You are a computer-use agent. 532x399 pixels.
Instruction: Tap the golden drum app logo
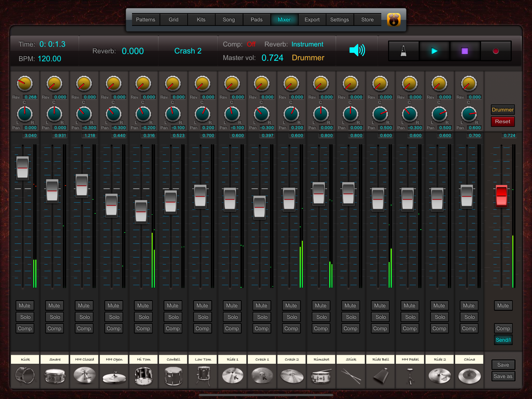[394, 20]
